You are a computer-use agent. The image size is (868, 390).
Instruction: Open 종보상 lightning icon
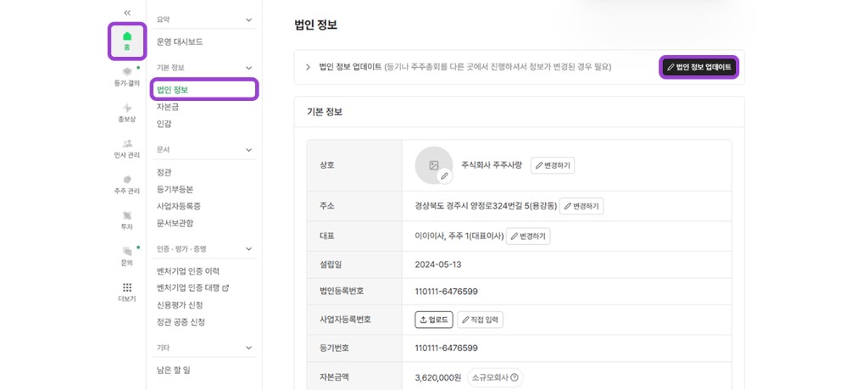(127, 113)
